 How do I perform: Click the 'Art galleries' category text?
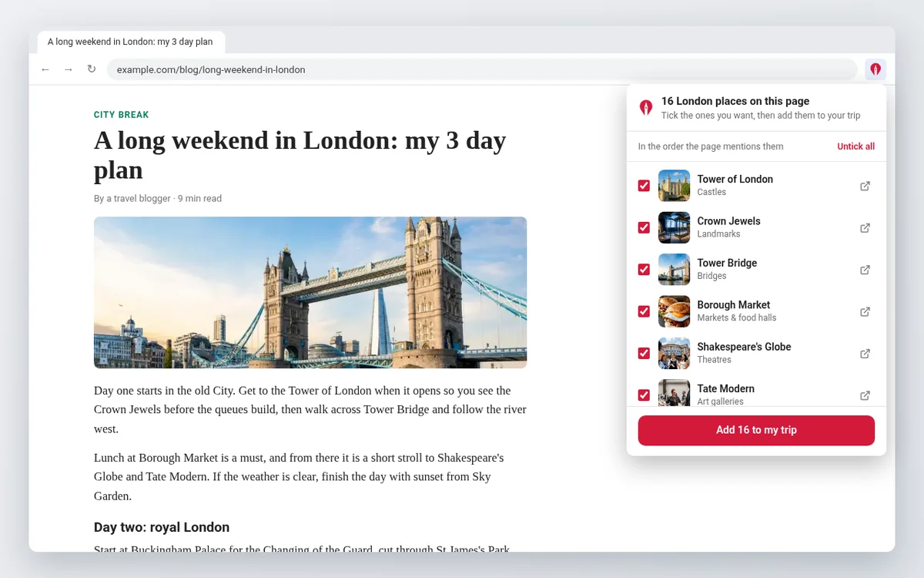pos(721,402)
